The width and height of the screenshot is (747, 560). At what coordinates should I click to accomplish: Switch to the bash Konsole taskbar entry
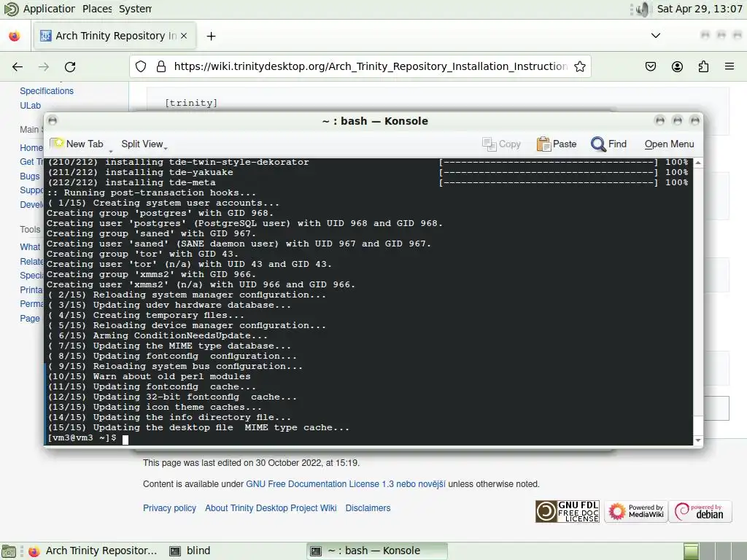coord(377,551)
